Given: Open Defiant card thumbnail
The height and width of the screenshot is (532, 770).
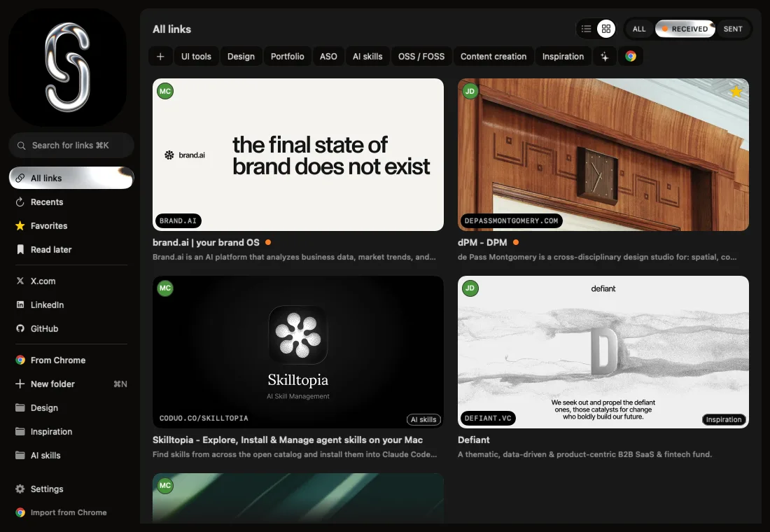Looking at the screenshot, I should click(603, 351).
